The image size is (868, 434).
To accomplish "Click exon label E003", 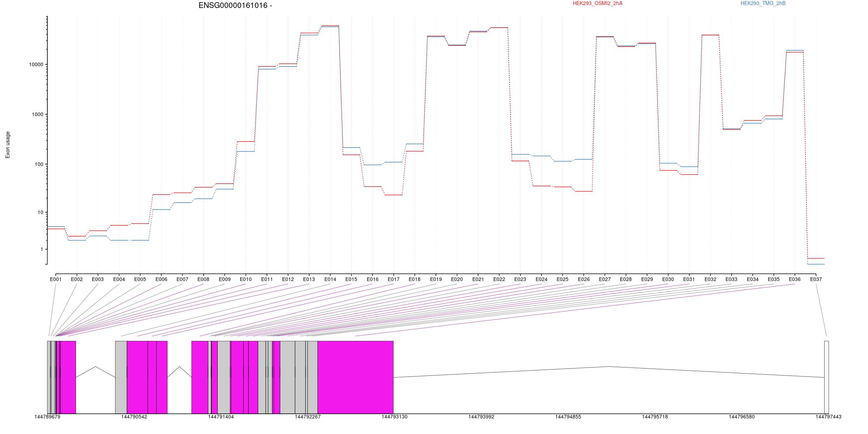I will click(98, 279).
